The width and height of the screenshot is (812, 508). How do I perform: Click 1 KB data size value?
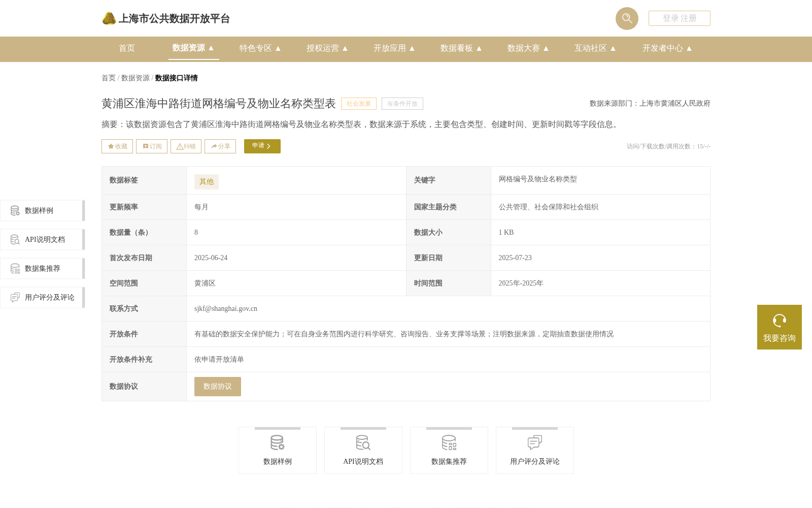click(506, 232)
